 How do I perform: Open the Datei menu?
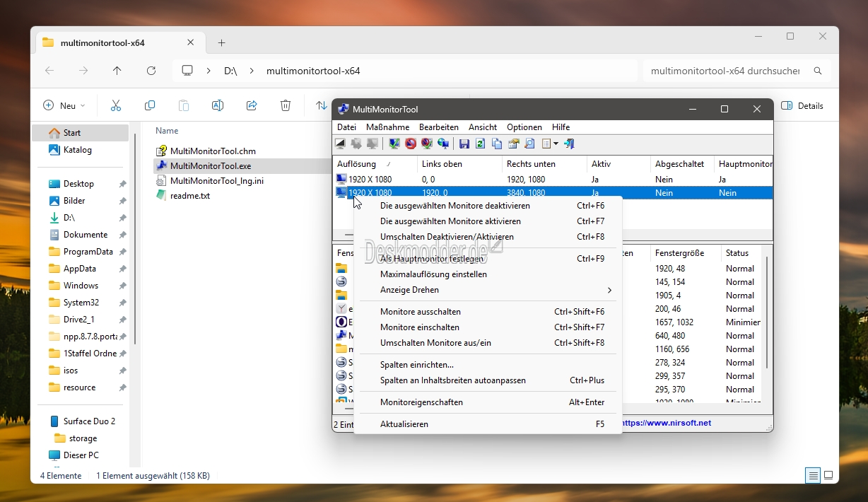pos(346,127)
